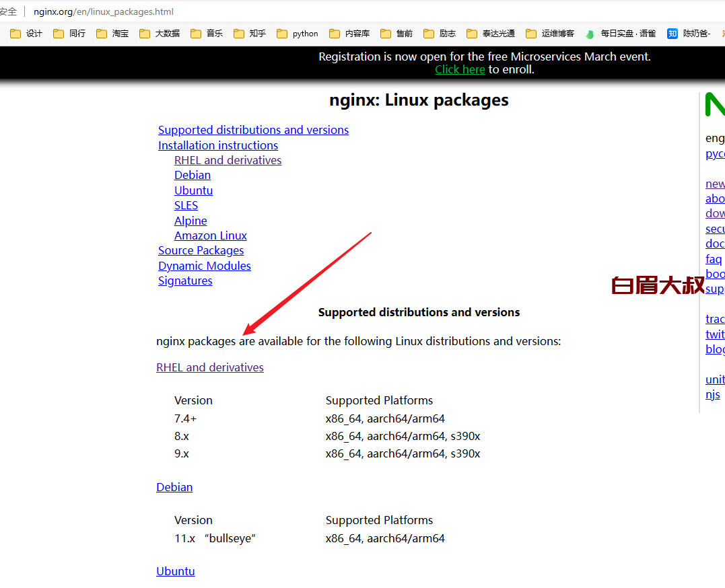Viewport: 725px width, 588px height.
Task: Open the 知乎 bookmark folder
Action: tap(250, 33)
